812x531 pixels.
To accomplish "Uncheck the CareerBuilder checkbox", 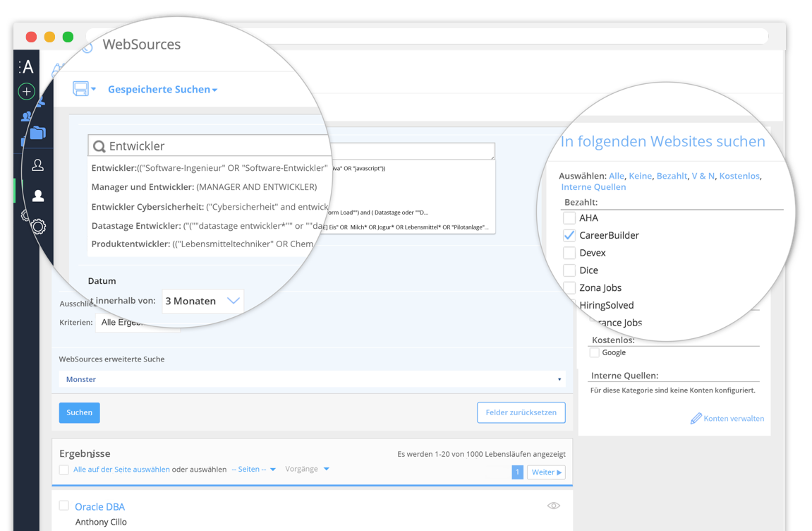I will point(569,235).
